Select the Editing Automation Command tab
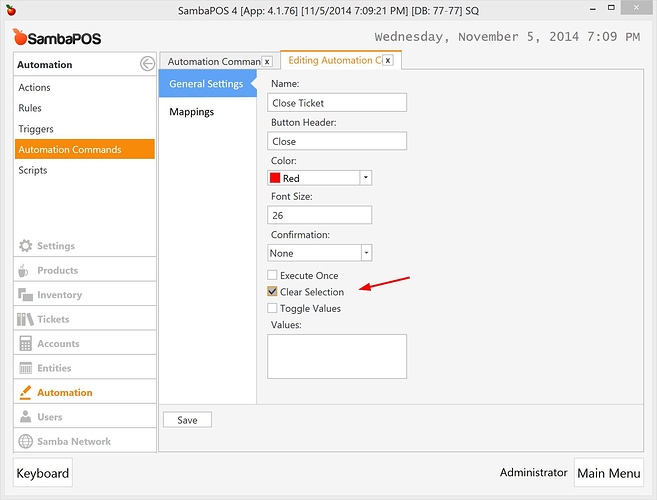Viewport: 657px width, 500px height. (335, 60)
